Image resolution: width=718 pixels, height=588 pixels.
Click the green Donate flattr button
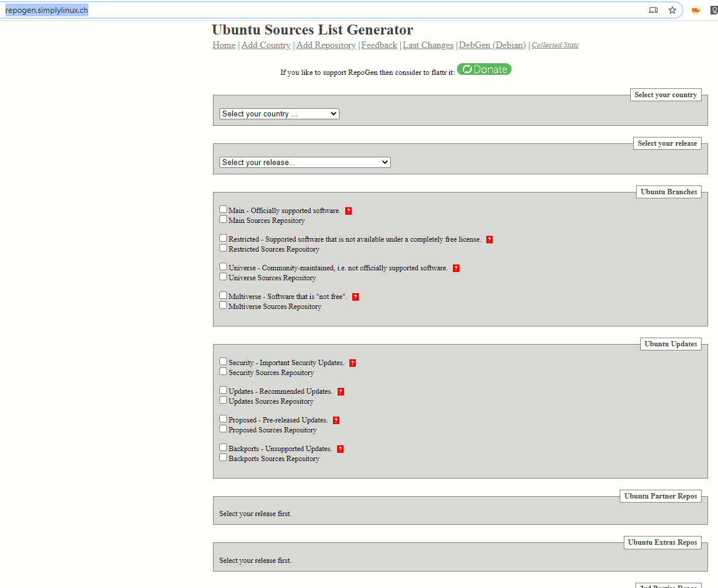(x=484, y=69)
